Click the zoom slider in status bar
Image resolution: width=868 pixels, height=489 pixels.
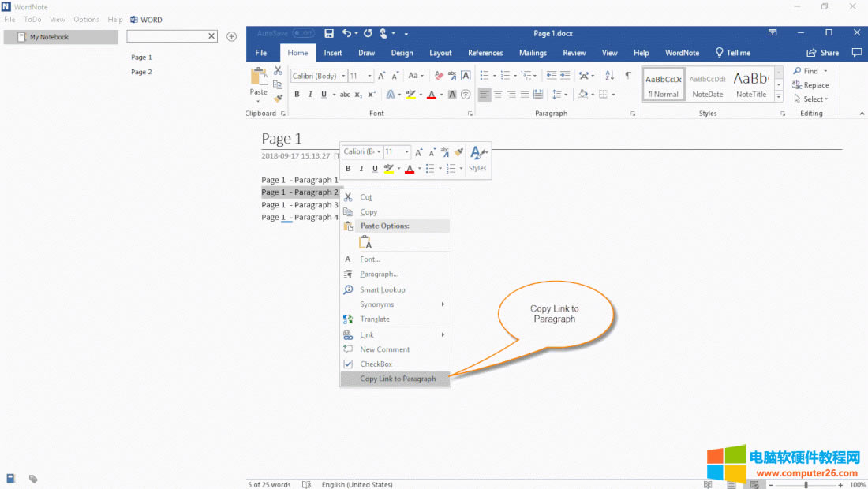(x=805, y=485)
